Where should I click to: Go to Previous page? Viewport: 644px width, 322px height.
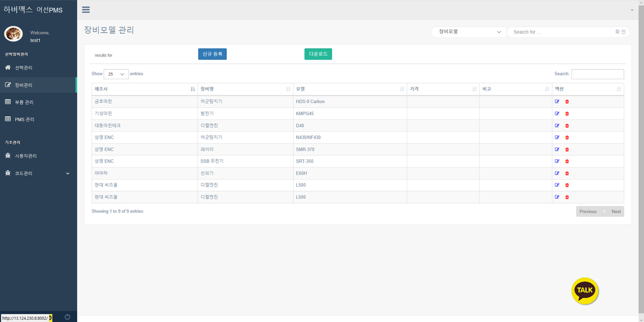[x=588, y=212]
